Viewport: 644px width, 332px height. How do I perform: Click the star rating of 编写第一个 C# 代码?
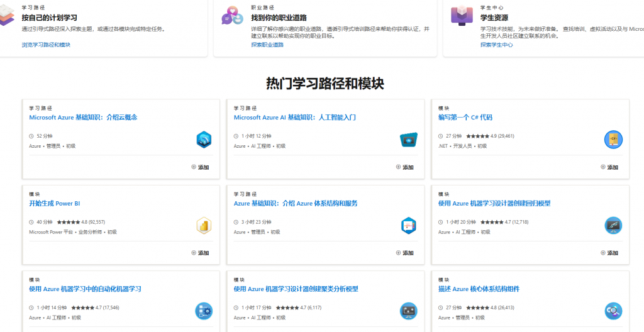478,136
